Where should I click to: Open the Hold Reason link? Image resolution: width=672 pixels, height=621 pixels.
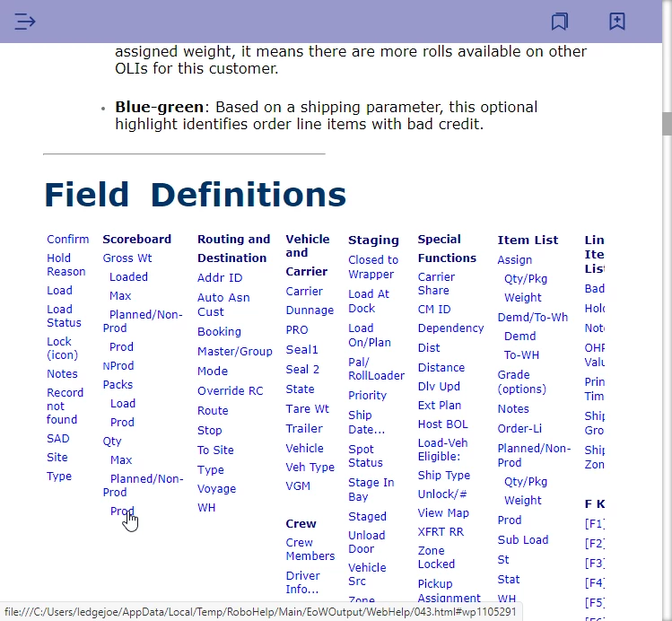point(66,265)
